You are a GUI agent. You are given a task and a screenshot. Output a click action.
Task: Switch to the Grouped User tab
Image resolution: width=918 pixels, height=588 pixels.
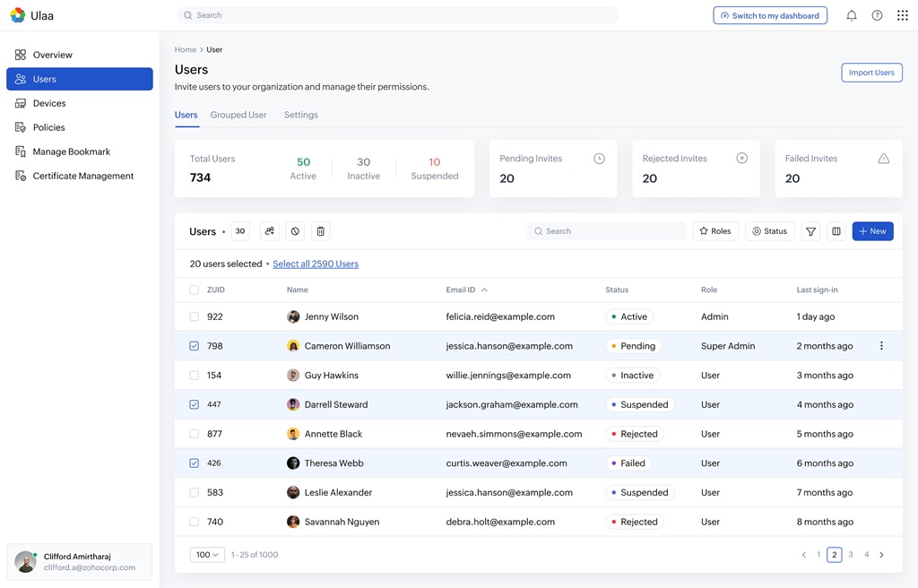pos(238,115)
